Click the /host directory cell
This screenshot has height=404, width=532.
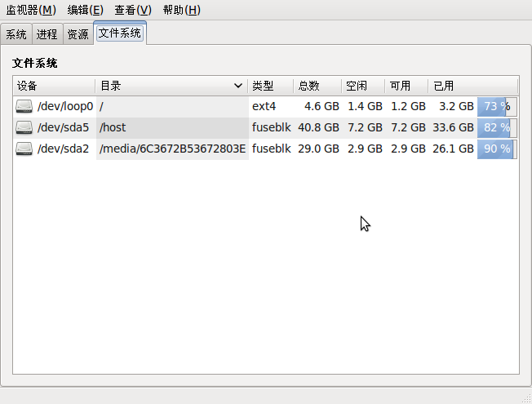coord(172,127)
